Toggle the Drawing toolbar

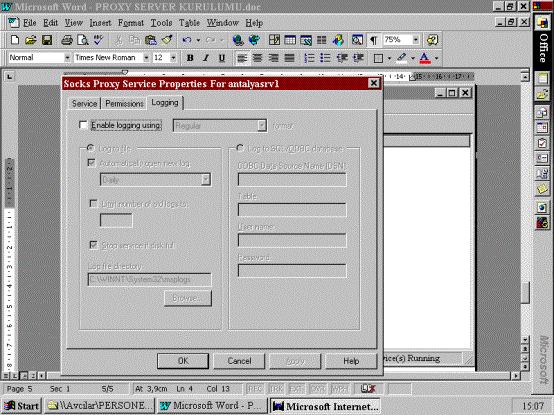click(338, 40)
